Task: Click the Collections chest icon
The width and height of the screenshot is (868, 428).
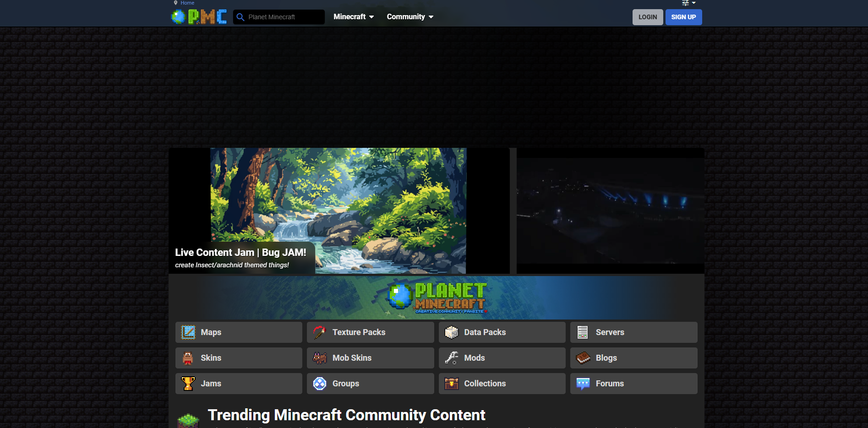Action: point(452,384)
